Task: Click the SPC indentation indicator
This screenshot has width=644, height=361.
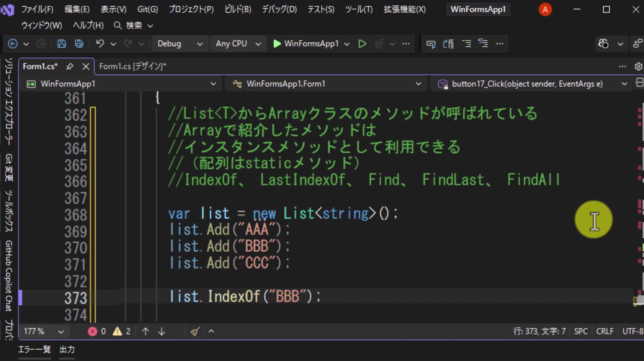Action: 581,331
